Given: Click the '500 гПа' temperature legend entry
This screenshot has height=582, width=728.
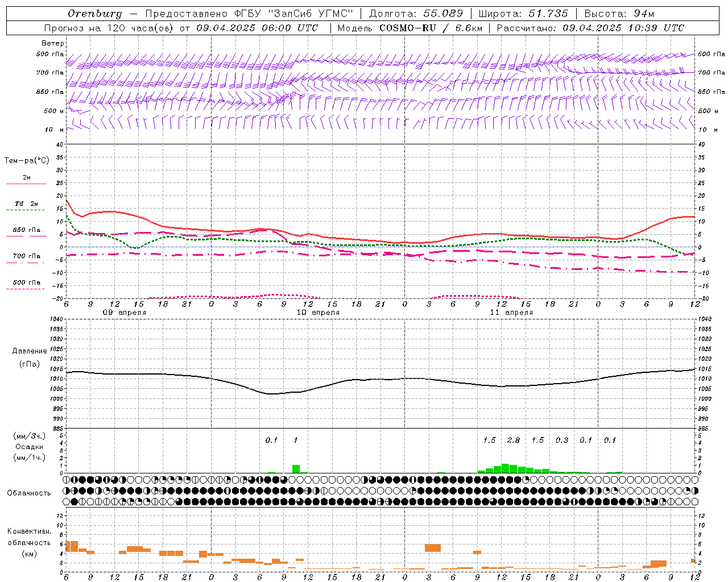Looking at the screenshot, I should [27, 282].
